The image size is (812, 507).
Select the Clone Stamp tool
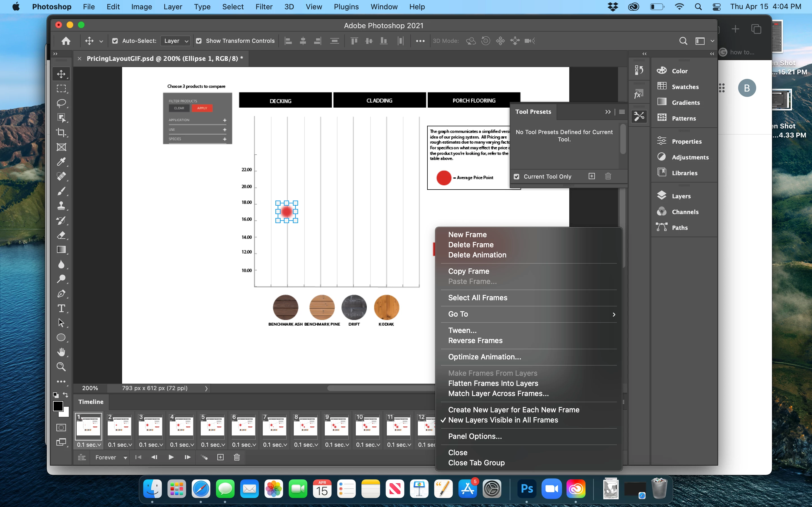61,206
